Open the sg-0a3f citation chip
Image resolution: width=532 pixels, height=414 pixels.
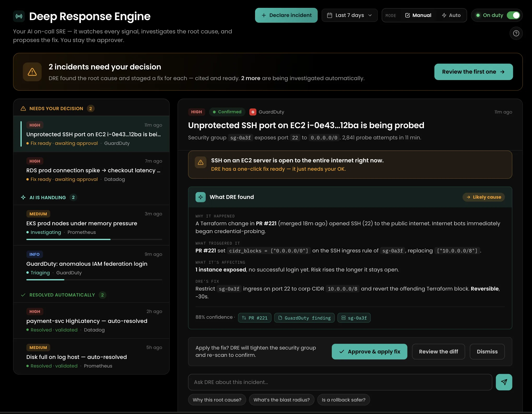tap(354, 318)
